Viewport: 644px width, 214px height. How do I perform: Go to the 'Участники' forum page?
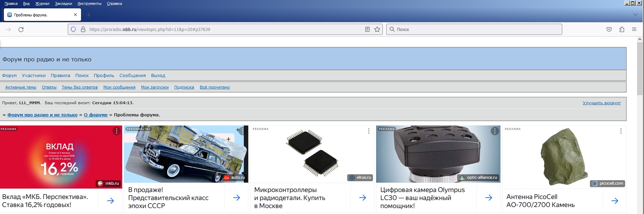pyautogui.click(x=34, y=75)
